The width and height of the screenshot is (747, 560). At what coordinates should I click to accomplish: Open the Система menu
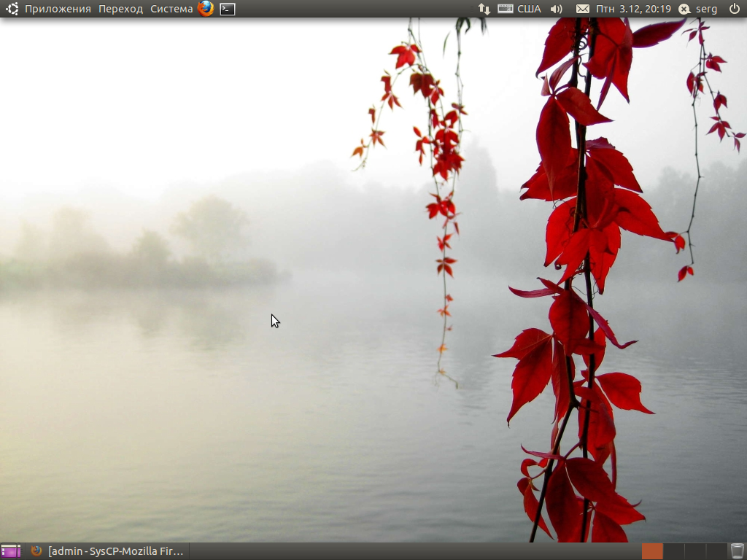171,9
